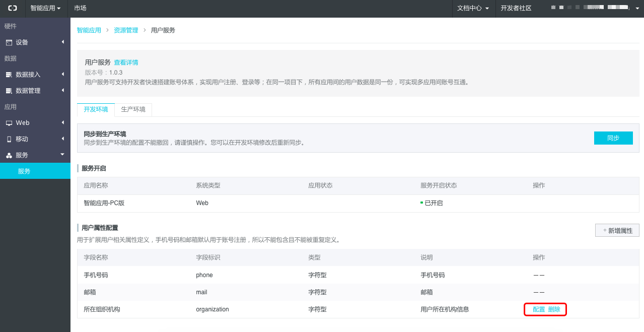Click 配置 for the organization field
Image resolution: width=644 pixels, height=332 pixels.
pos(539,309)
